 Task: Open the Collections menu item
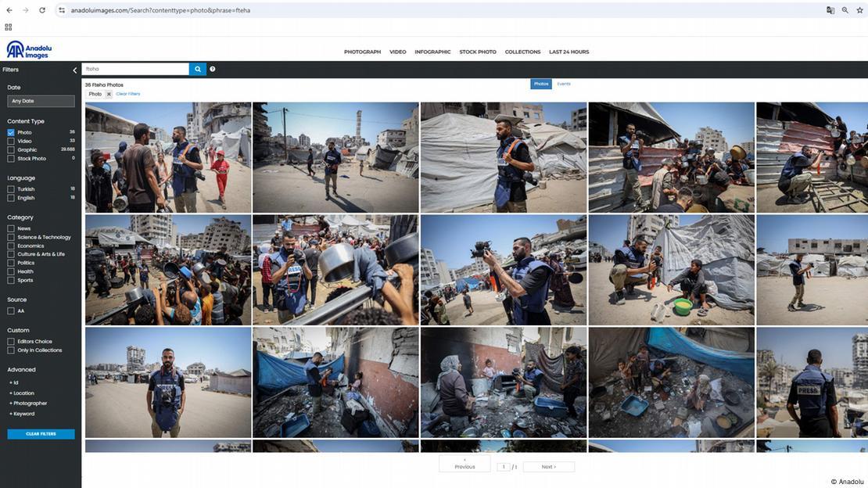click(522, 52)
